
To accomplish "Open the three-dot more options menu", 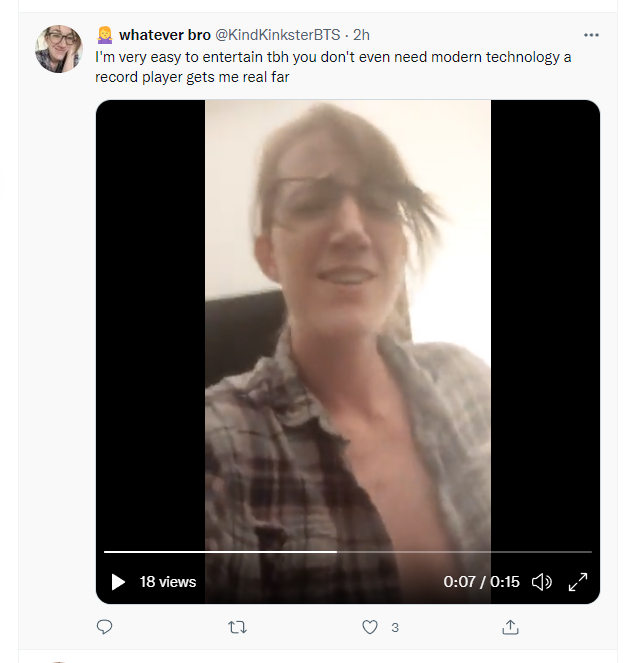I will coord(591,35).
